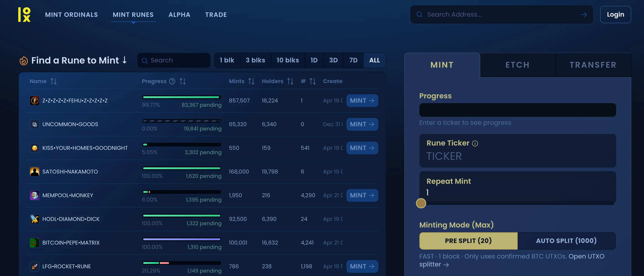Click the Progress column help icon
This screenshot has width=644, height=276.
pyautogui.click(x=172, y=81)
